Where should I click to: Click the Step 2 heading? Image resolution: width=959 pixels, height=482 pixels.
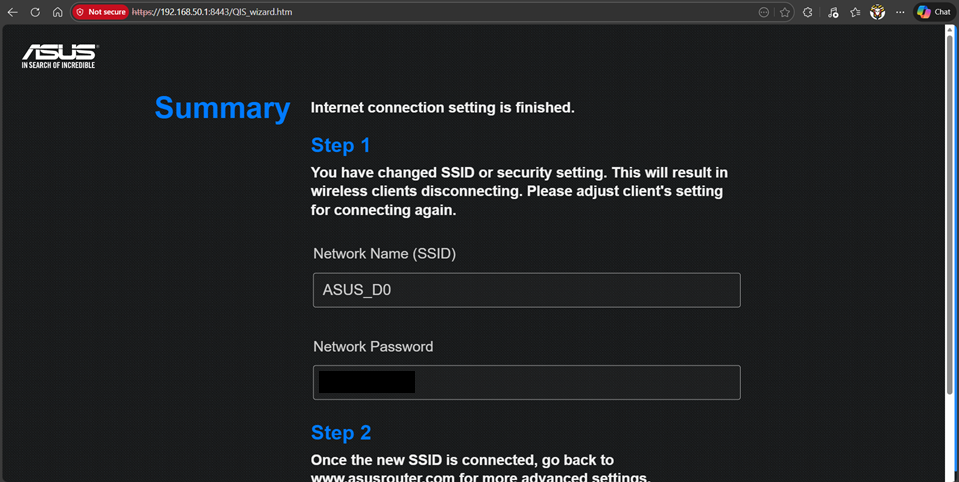(340, 432)
